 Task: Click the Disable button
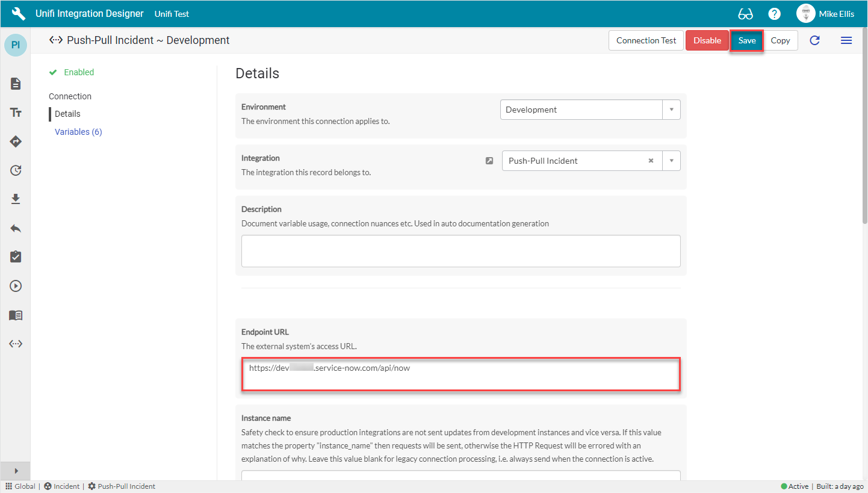(x=707, y=40)
